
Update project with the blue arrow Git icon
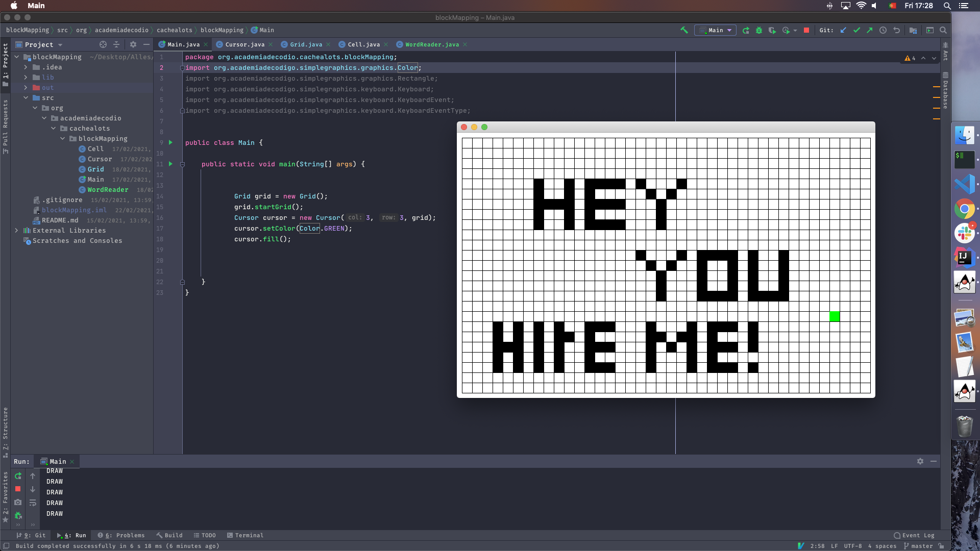[842, 30]
